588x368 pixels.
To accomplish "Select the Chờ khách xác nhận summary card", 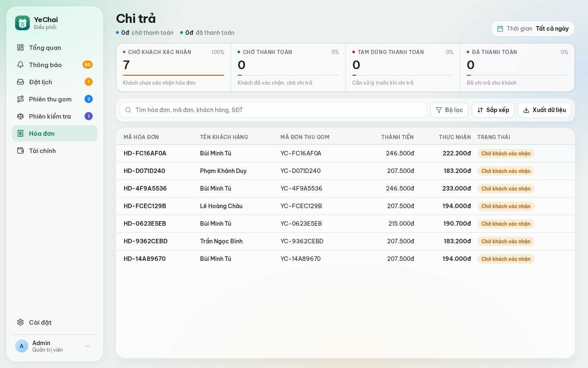I will 174,67.
